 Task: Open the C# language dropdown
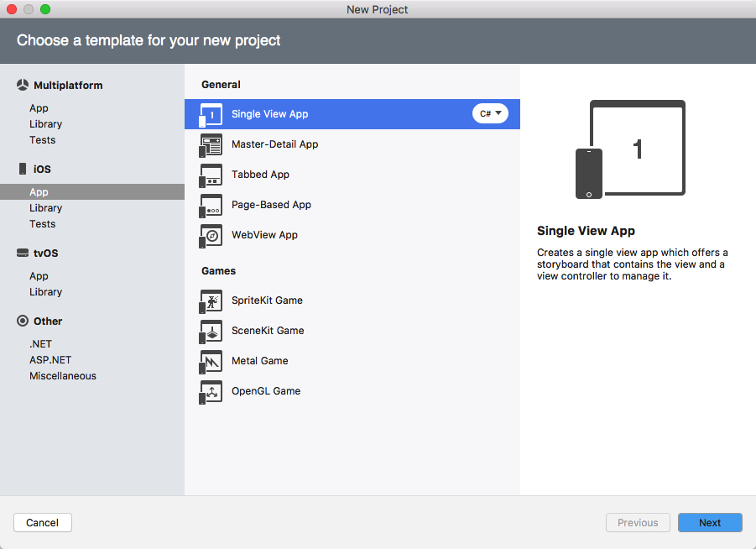point(490,113)
